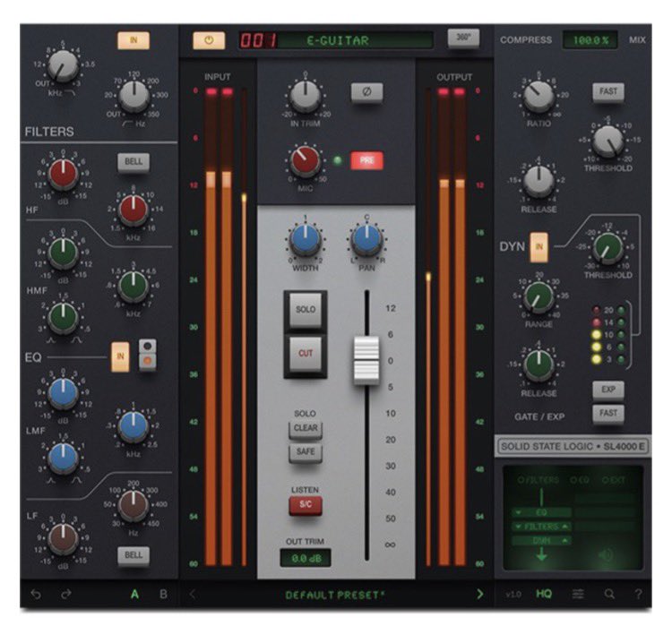Toggle HQ mode
Viewport: 672px width, 626px height.
click(x=544, y=594)
